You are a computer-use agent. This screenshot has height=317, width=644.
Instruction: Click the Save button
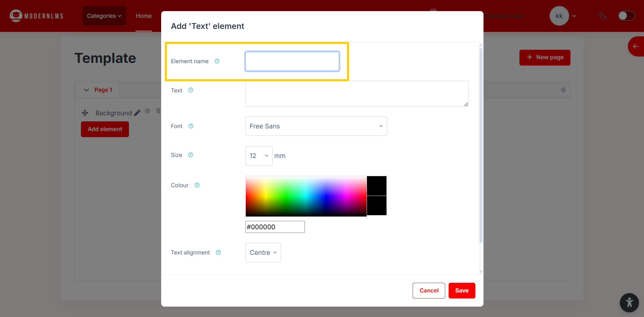(x=462, y=290)
